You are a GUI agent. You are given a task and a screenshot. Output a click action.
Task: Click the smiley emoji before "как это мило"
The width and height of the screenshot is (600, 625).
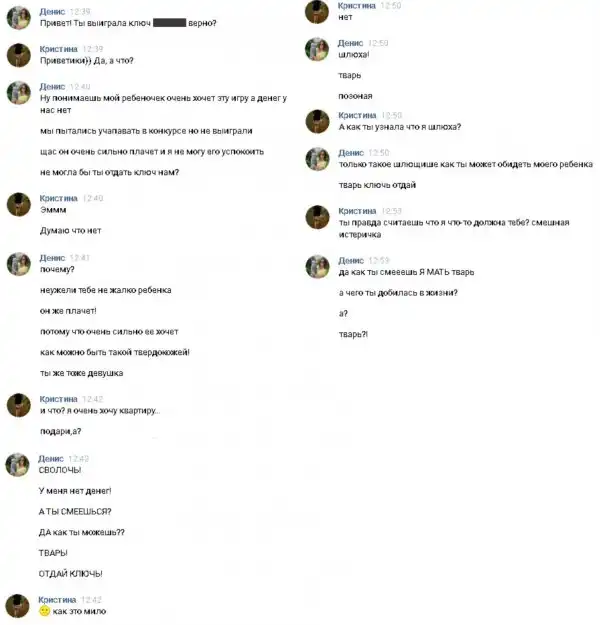click(45, 611)
